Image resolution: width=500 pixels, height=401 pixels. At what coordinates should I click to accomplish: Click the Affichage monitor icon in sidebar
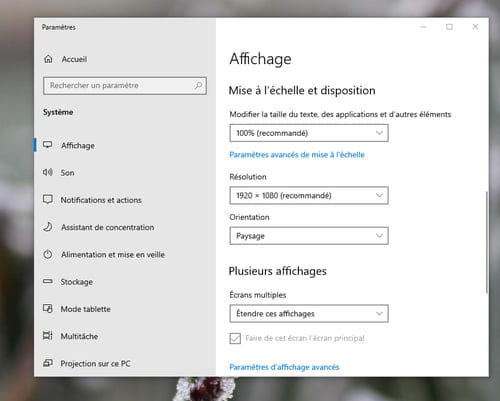coord(48,145)
